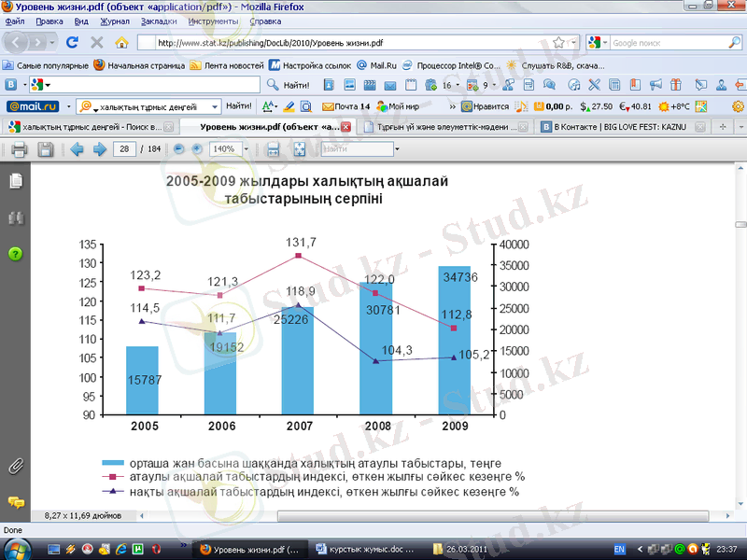Open the attachments paperclip panel
Image resolution: width=747 pixels, height=560 pixels.
point(16,466)
